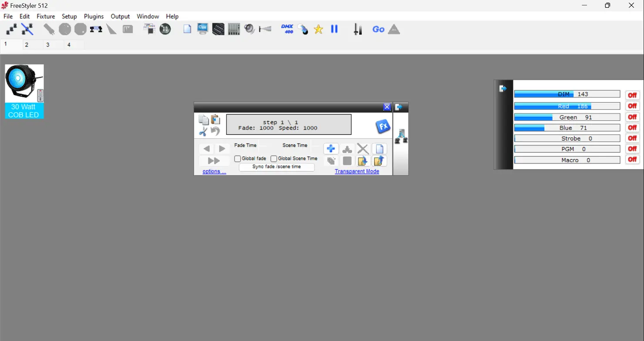Click the Strobe fader bar

point(567,139)
